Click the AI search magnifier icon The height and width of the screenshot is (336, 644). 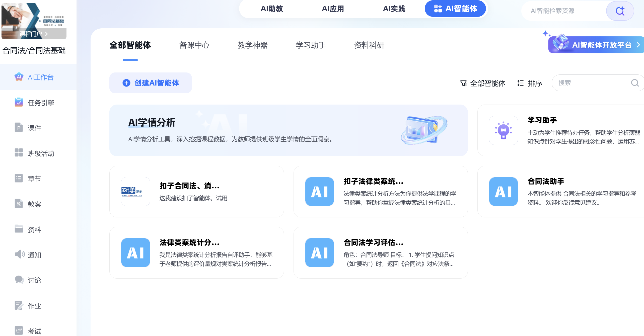tap(620, 11)
